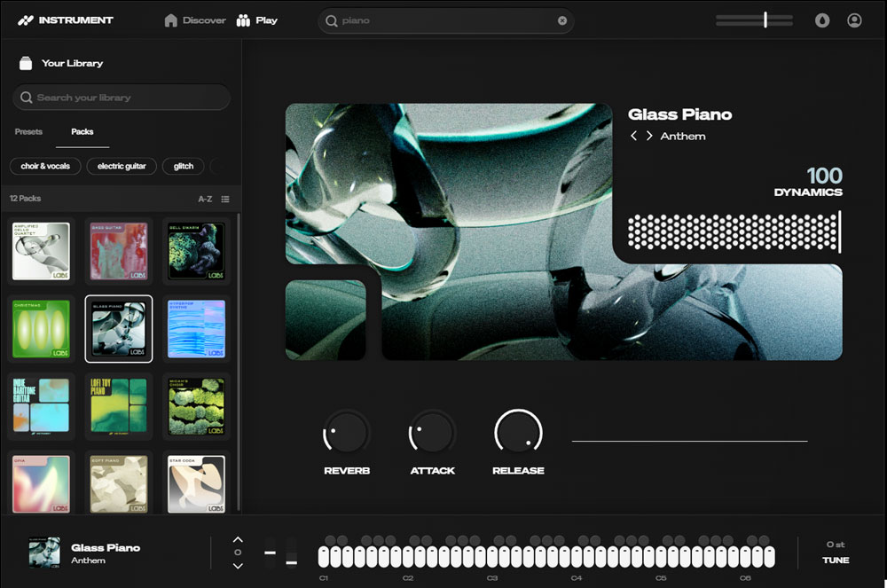Shift keyboard octave up with arrow
Image resolution: width=887 pixels, height=588 pixels.
pos(238,539)
